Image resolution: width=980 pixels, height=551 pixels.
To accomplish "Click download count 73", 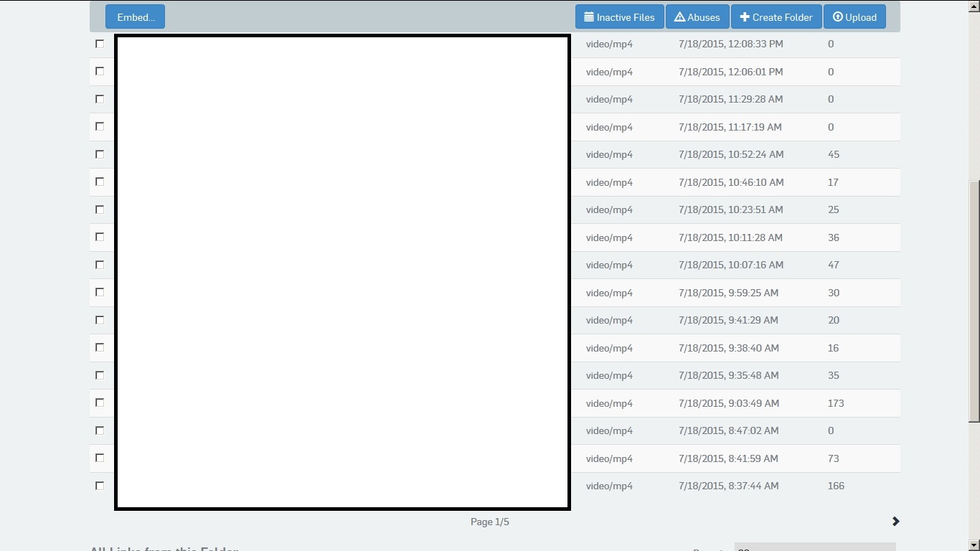I will click(x=834, y=458).
